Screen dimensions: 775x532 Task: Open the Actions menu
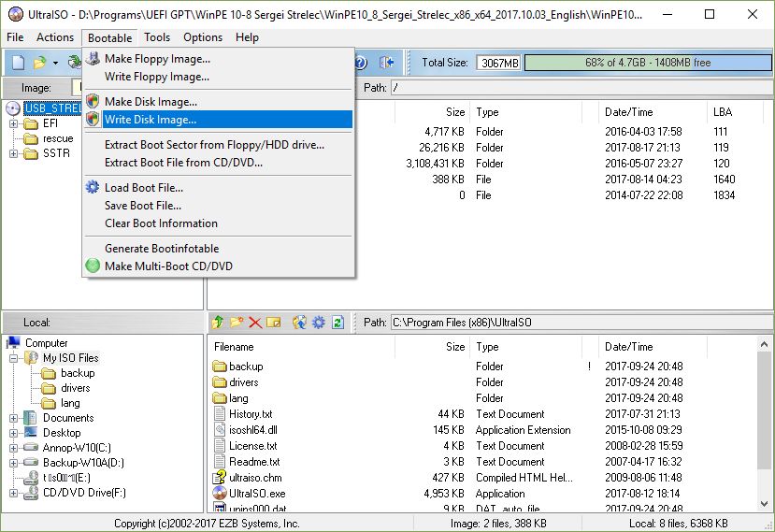[55, 37]
